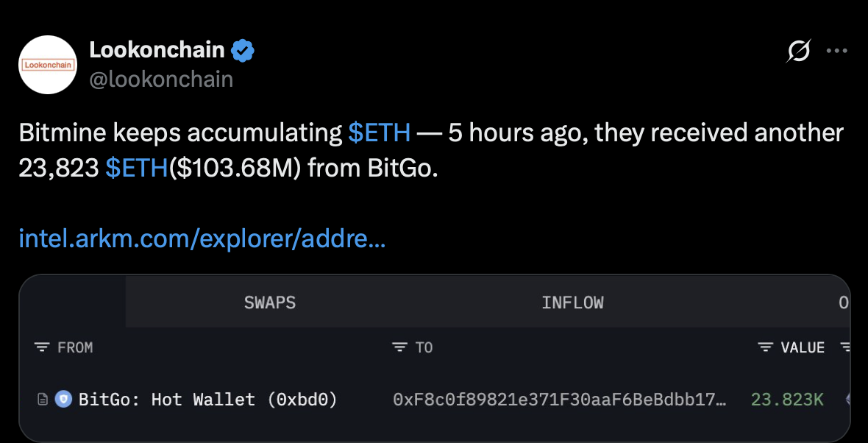This screenshot has height=443, width=868.
Task: Open the FROM column filter icon
Action: (x=42, y=347)
